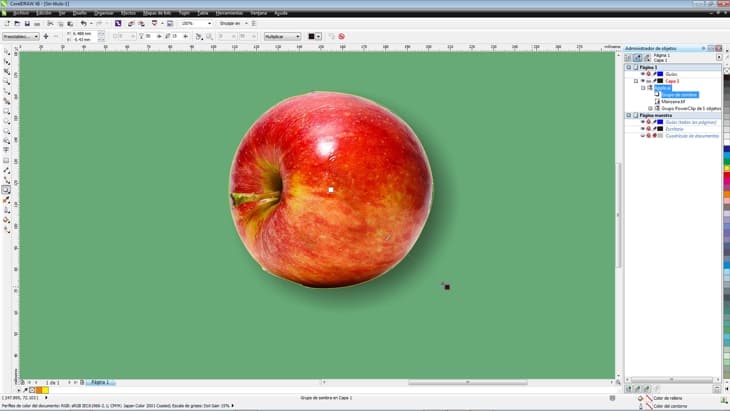This screenshot has width=730, height=411.
Task: Open the Herramientas menu
Action: 229,13
